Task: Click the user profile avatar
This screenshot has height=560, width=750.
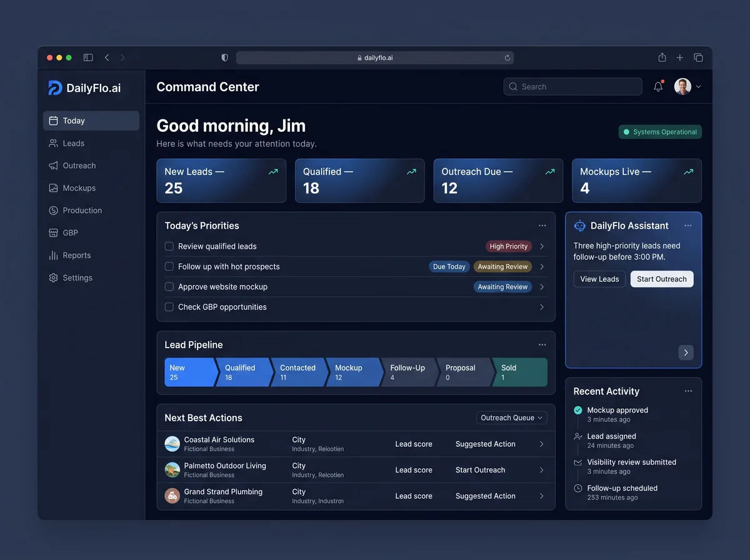Action: tap(682, 87)
